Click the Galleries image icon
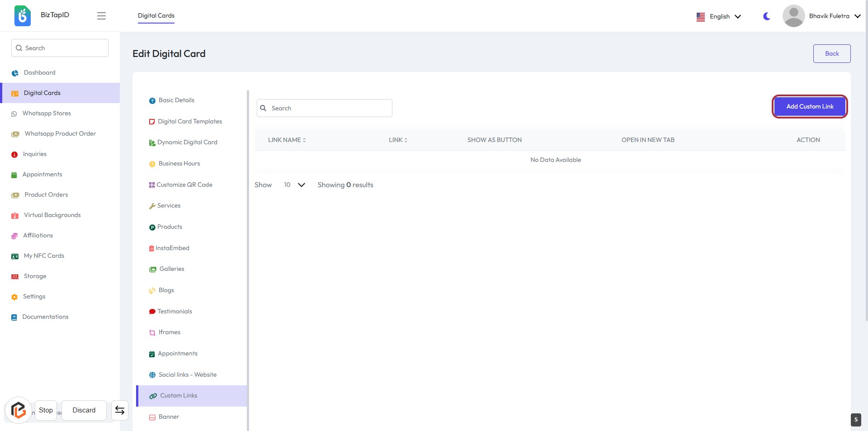 [x=153, y=270]
